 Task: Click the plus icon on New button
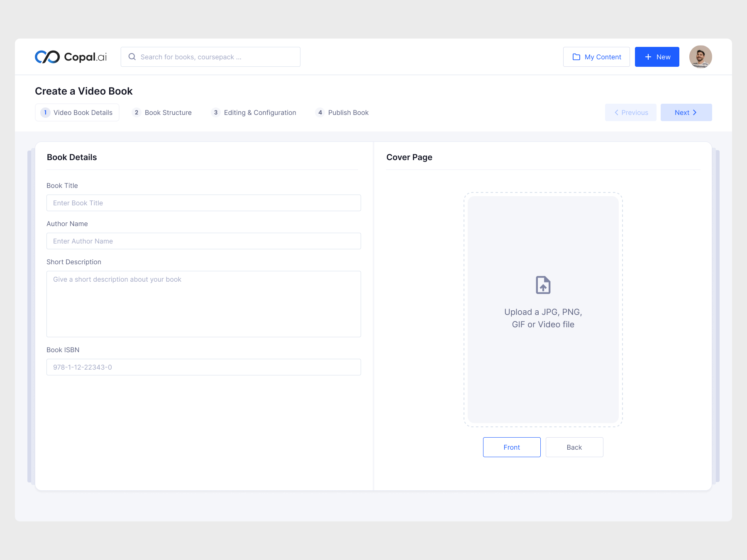click(648, 57)
